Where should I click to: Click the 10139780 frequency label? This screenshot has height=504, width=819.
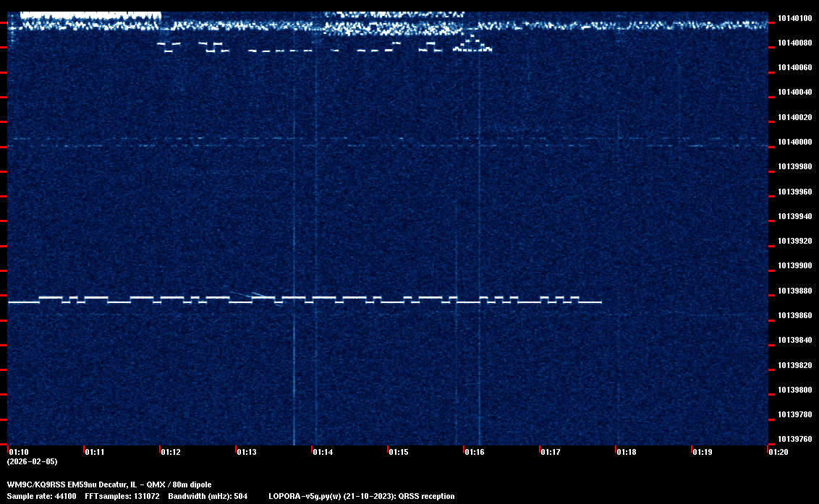795,414
